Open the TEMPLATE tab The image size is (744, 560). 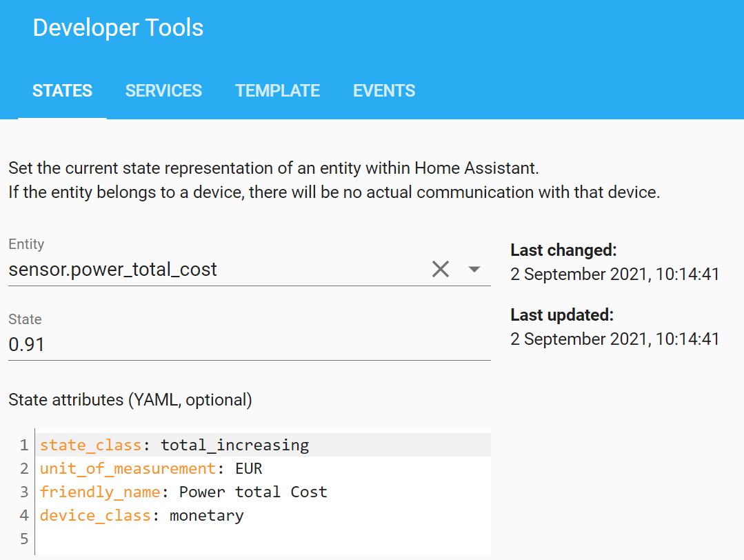click(x=278, y=90)
